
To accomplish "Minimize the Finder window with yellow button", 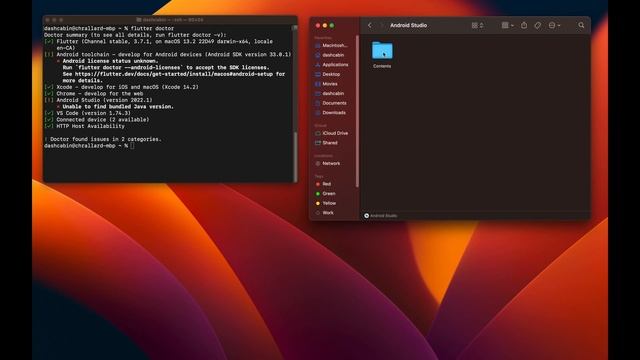I will tap(325, 25).
